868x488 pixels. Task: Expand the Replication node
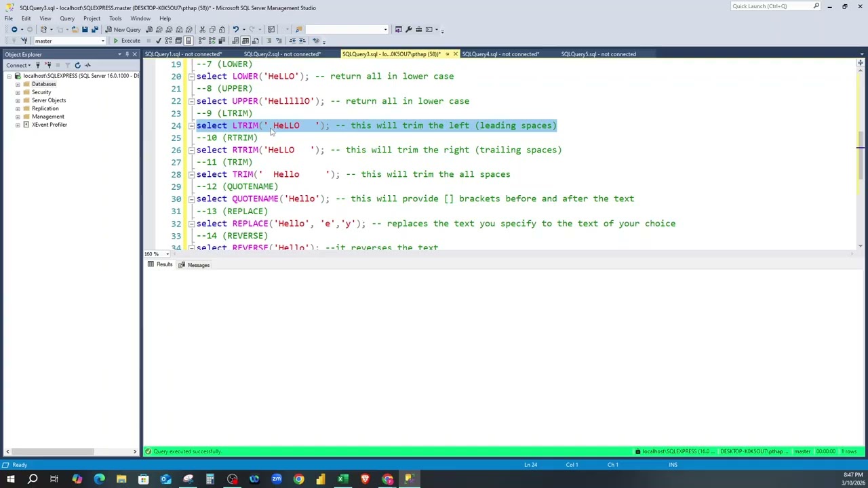[18, 108]
